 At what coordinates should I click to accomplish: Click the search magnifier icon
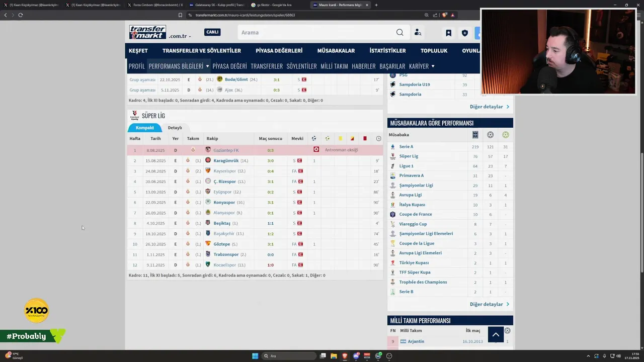tap(399, 33)
